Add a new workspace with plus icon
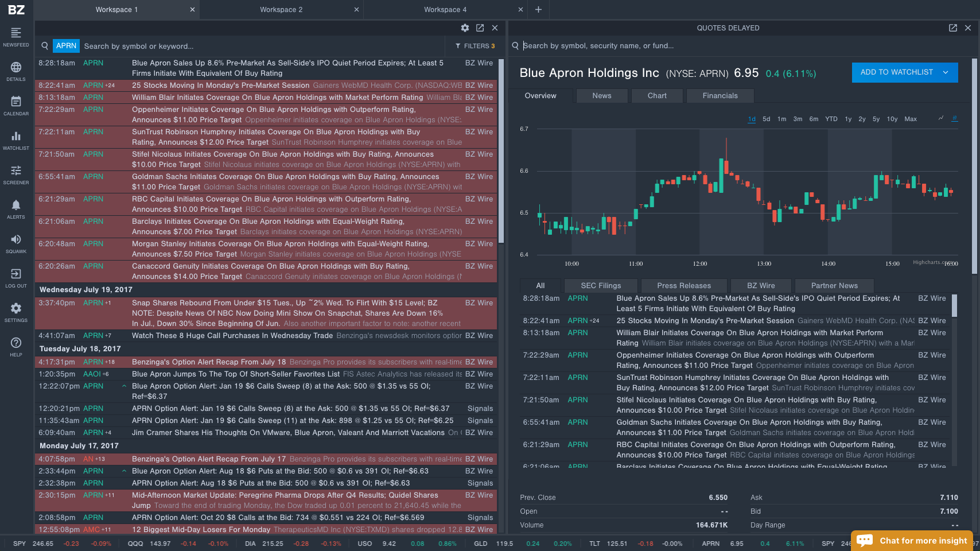The image size is (980, 551). pos(538,9)
